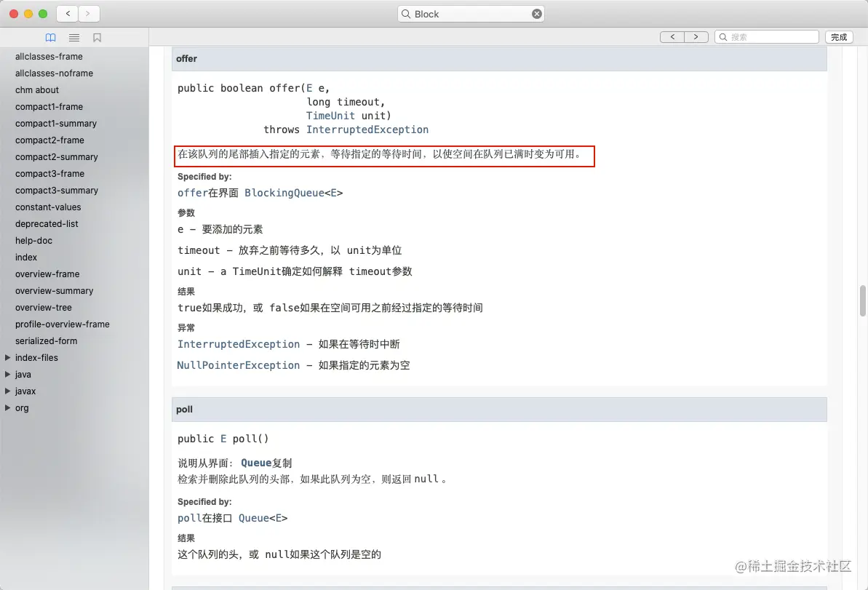Open serialized-form entry
The height and width of the screenshot is (590, 868).
(x=46, y=341)
